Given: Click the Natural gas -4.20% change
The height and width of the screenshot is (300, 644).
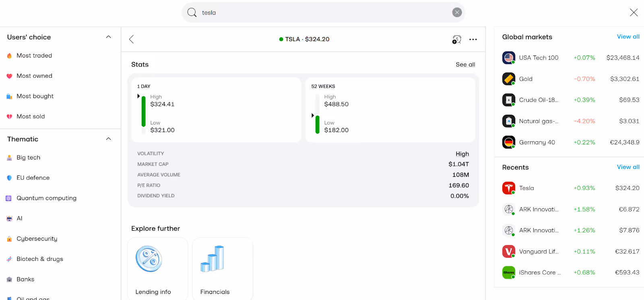Looking at the screenshot, I should pyautogui.click(x=584, y=121).
